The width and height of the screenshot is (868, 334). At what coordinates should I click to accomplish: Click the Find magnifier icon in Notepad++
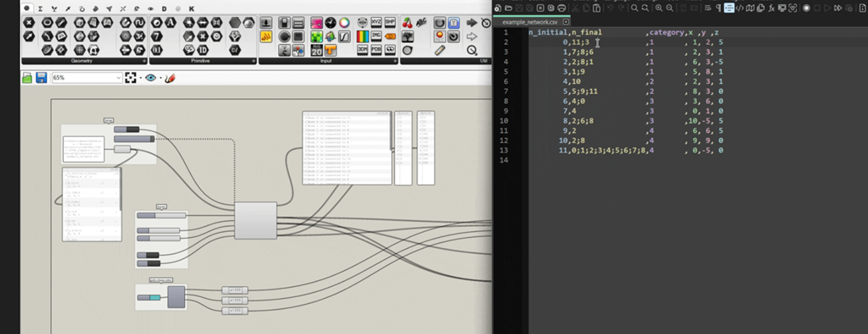634,8
